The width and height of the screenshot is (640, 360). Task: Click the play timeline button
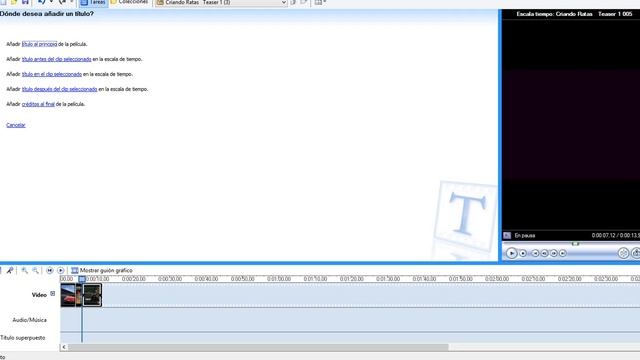click(x=60, y=270)
